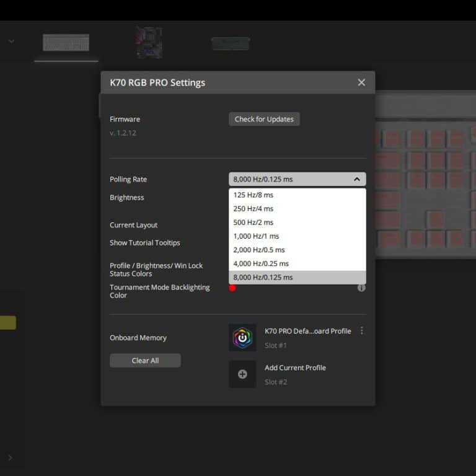Click the plus icon to add current profile

(242, 374)
